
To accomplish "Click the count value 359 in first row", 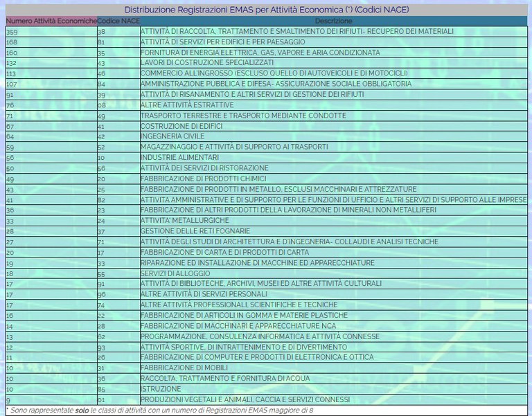I will [x=11, y=32].
